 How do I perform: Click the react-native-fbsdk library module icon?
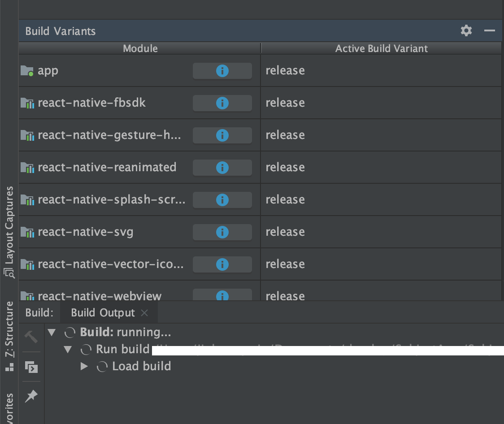point(27,103)
